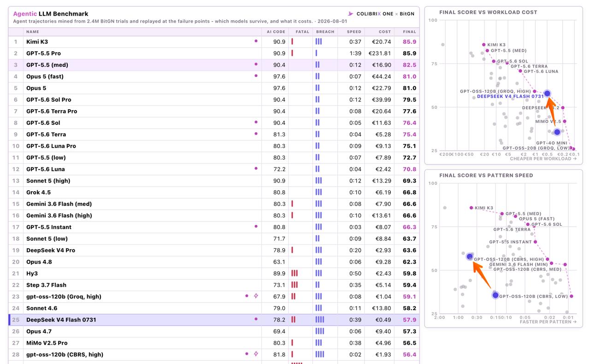Click the purple dot in the GPT-5.5 (med) table row

coord(256,65)
